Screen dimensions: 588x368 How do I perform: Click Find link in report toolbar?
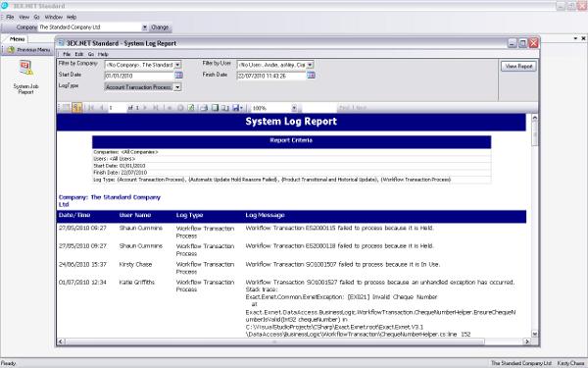344,108
